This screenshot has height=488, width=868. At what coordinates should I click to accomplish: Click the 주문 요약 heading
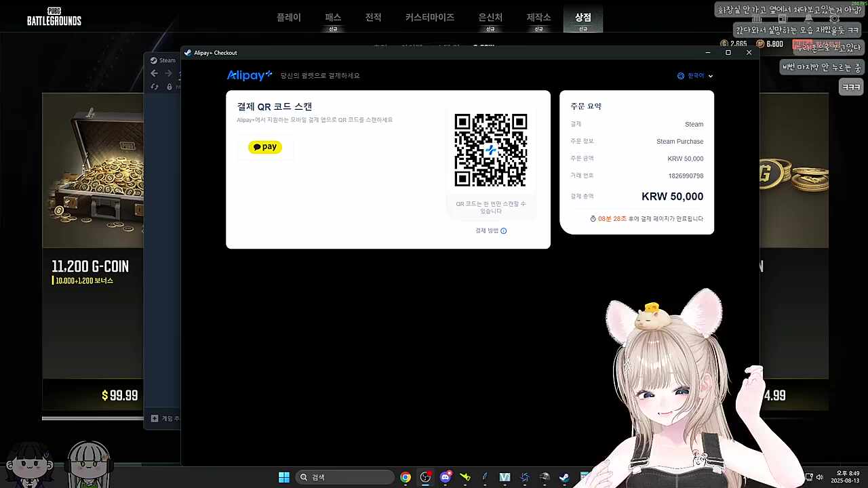click(x=586, y=106)
